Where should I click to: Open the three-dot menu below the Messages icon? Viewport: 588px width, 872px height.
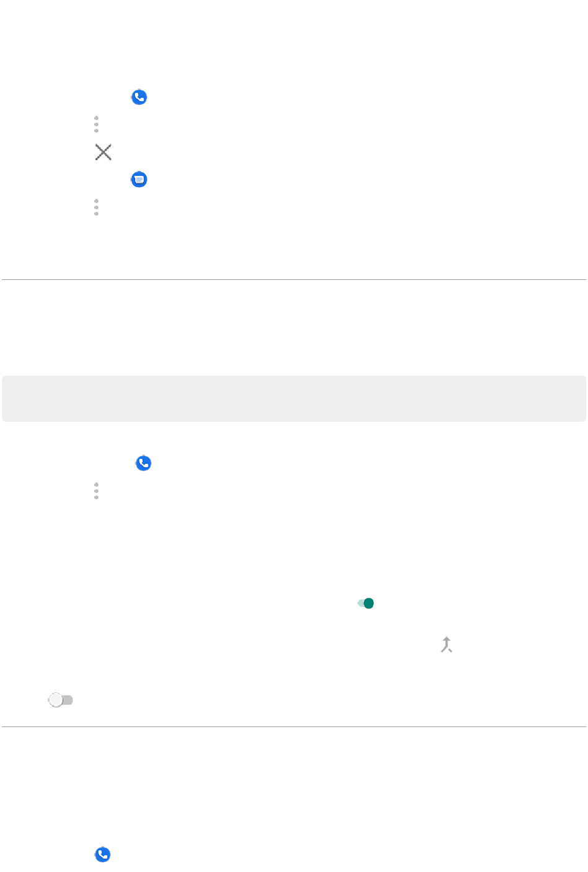(97, 207)
